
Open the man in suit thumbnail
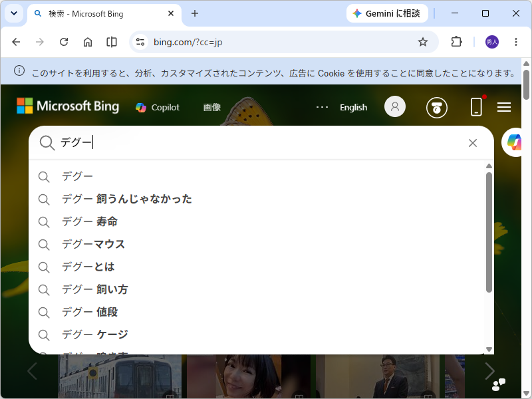(x=377, y=376)
